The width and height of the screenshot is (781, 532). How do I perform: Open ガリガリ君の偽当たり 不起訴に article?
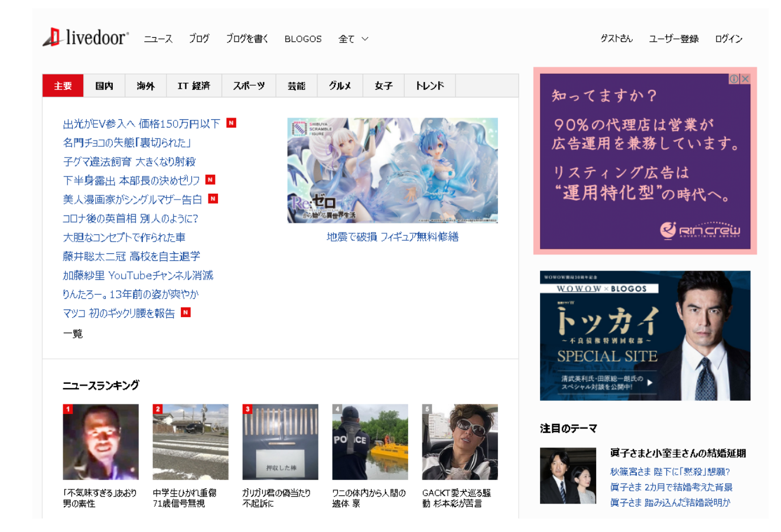pos(276,498)
